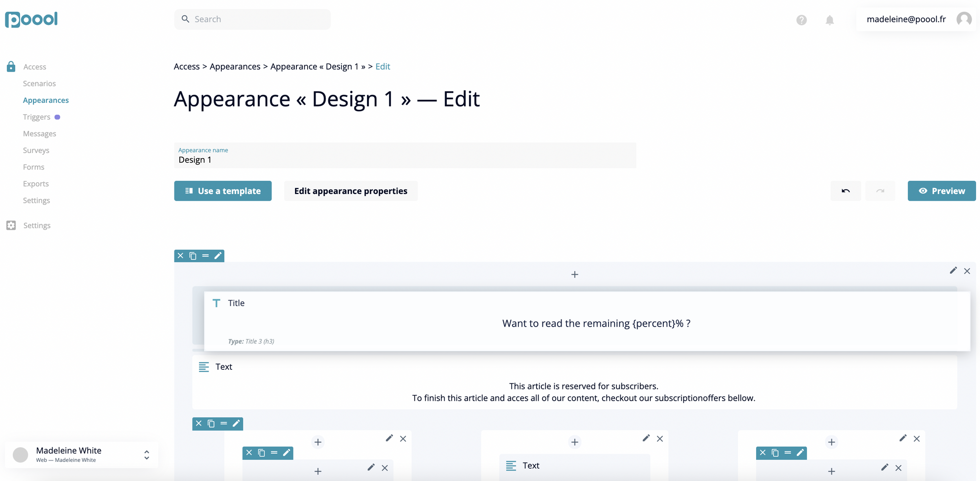Image resolution: width=980 pixels, height=481 pixels.
Task: Click the delete X icon in blue block toolbar
Action: 180,256
